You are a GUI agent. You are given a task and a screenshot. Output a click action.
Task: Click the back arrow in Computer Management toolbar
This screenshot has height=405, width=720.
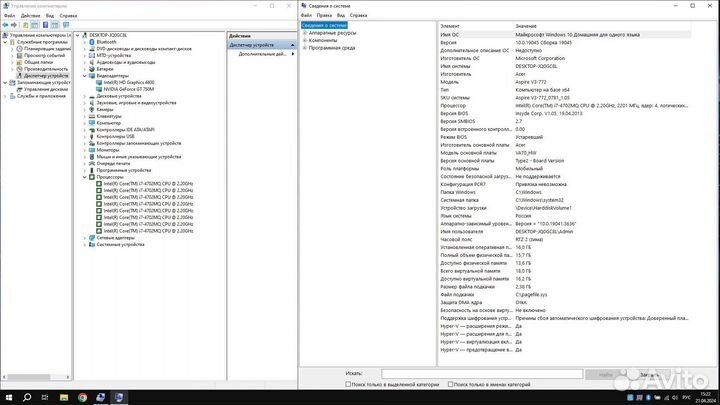(x=6, y=26)
